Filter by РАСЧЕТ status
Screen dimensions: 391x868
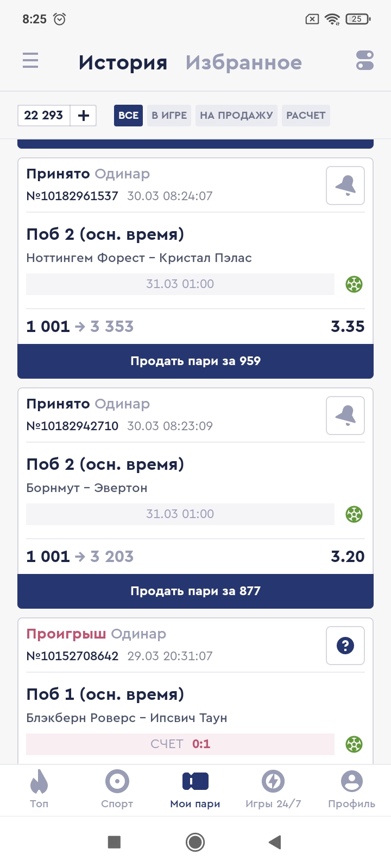pyautogui.click(x=306, y=116)
